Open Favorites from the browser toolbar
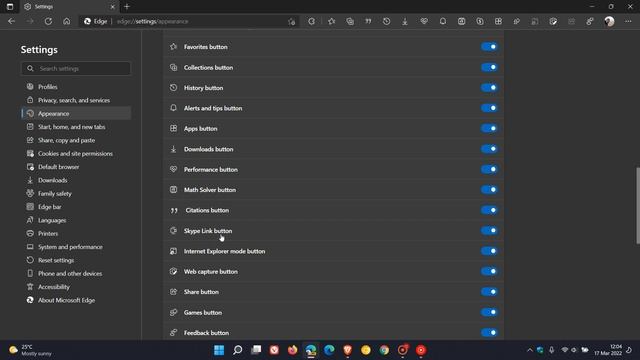The height and width of the screenshot is (360, 640). coord(331,21)
